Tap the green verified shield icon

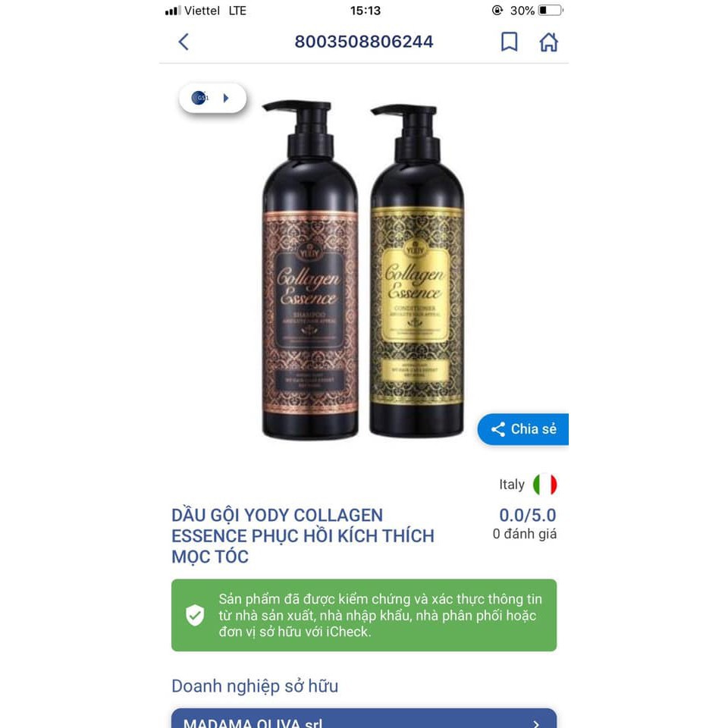click(195, 615)
